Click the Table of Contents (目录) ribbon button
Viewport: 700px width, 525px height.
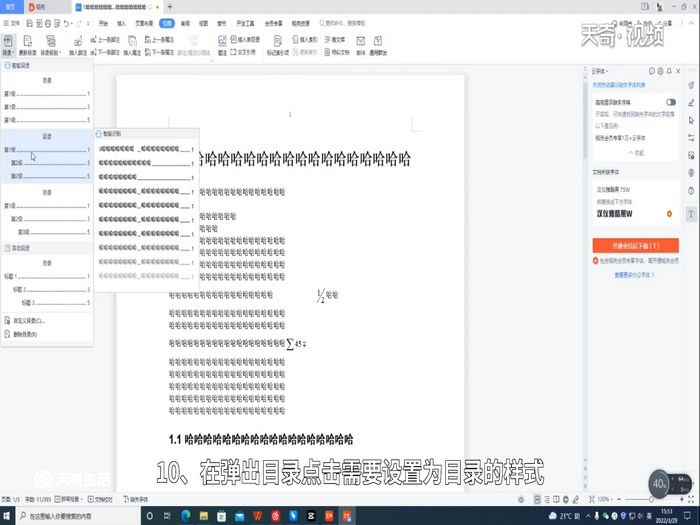(x=9, y=45)
